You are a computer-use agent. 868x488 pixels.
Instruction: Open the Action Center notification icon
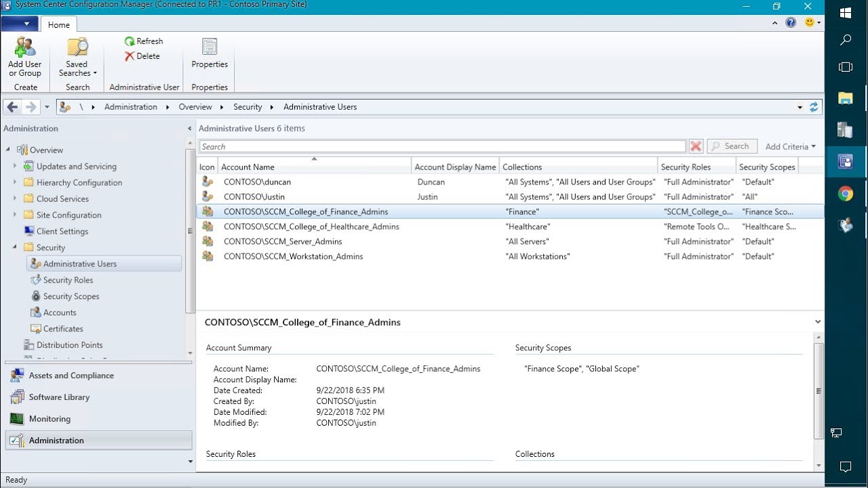[x=846, y=466]
